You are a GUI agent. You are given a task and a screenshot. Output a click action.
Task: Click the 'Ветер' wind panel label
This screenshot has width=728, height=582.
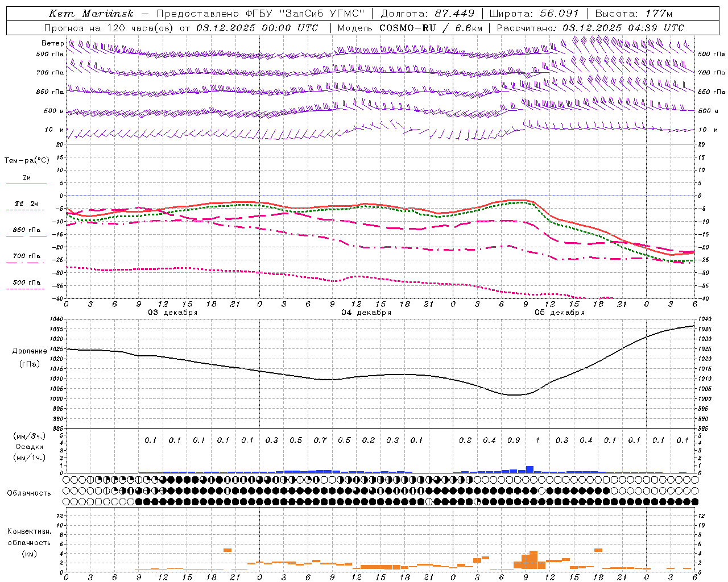(x=52, y=43)
